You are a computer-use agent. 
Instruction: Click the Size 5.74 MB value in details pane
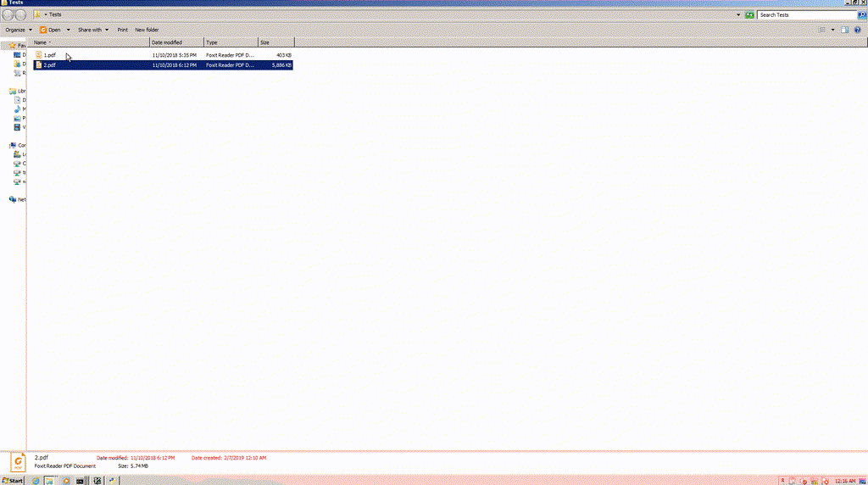coord(140,466)
